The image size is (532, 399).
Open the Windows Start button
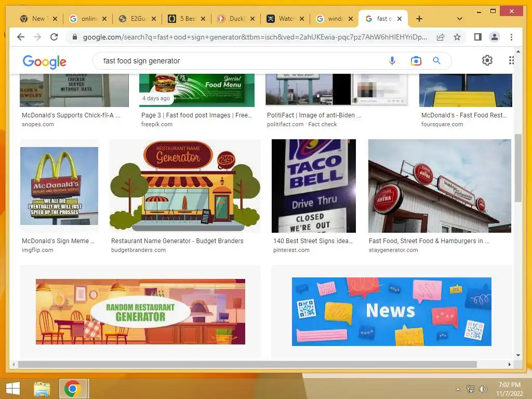[x=13, y=389]
